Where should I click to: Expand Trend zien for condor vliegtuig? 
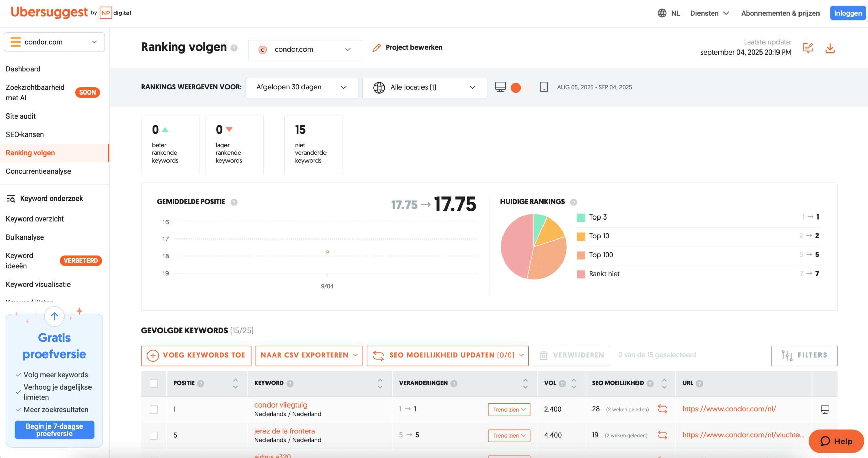tap(509, 410)
